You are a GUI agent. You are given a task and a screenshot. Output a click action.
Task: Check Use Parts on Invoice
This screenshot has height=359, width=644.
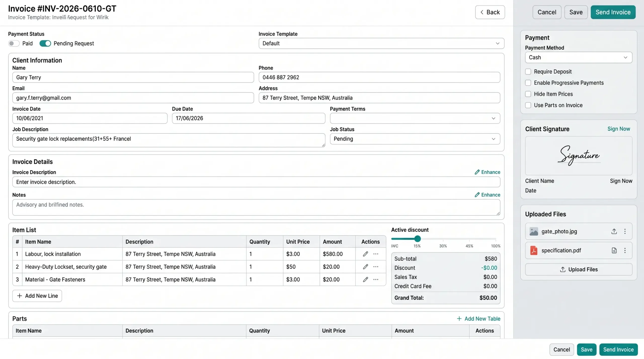coord(528,105)
